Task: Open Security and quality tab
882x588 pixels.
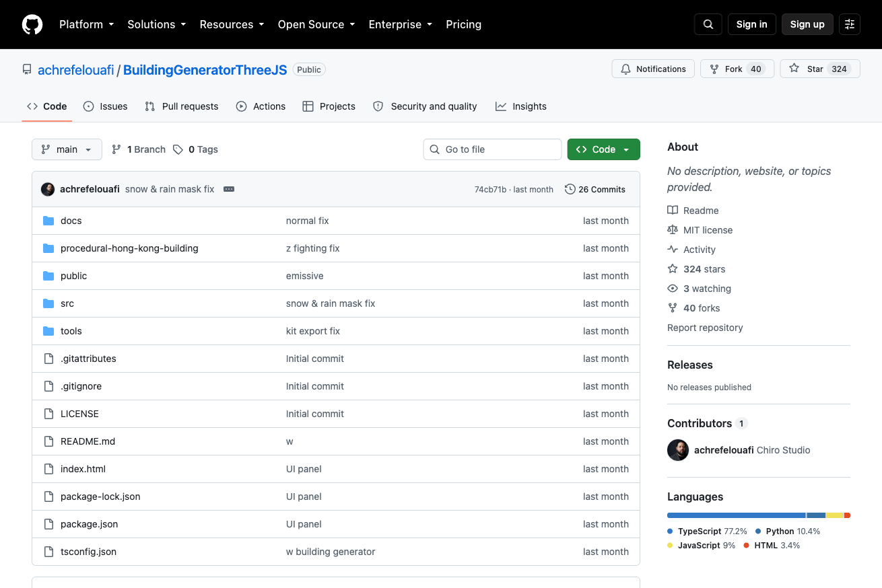Action: [425, 106]
